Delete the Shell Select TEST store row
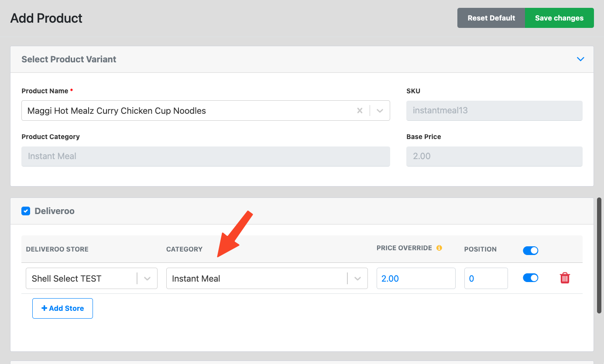Screen dimensions: 604x364 tap(565, 278)
